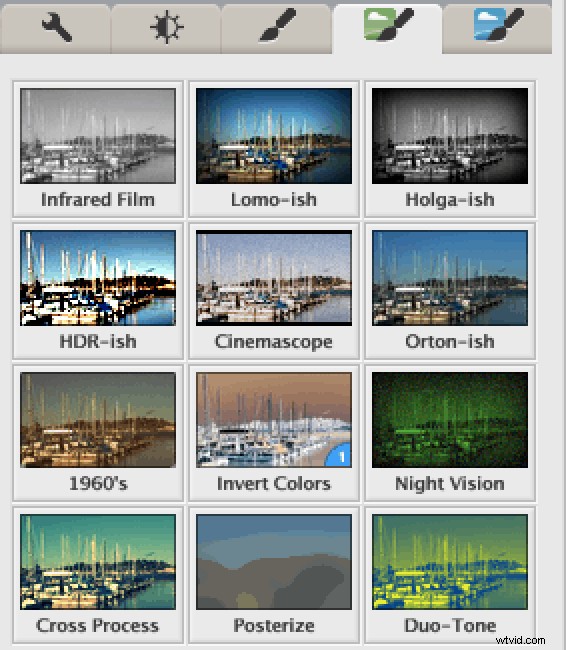Apply the Infrared Film effect
566x650 pixels.
pos(98,149)
